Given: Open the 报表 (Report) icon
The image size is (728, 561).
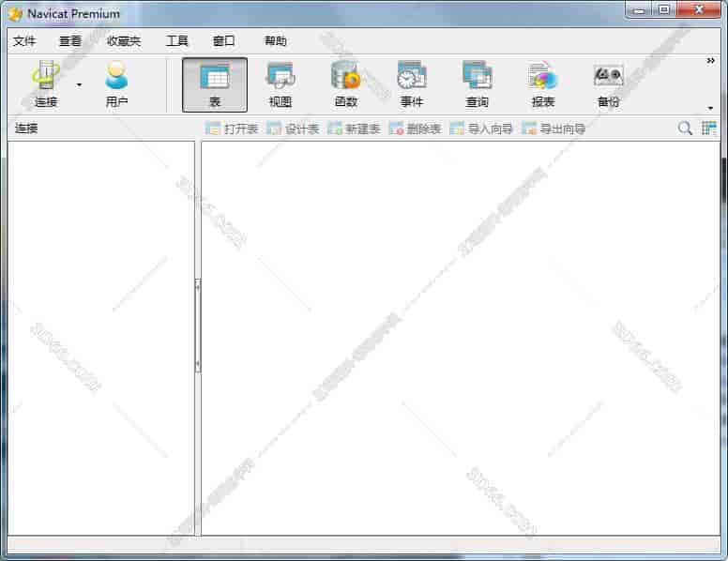Looking at the screenshot, I should point(542,77).
